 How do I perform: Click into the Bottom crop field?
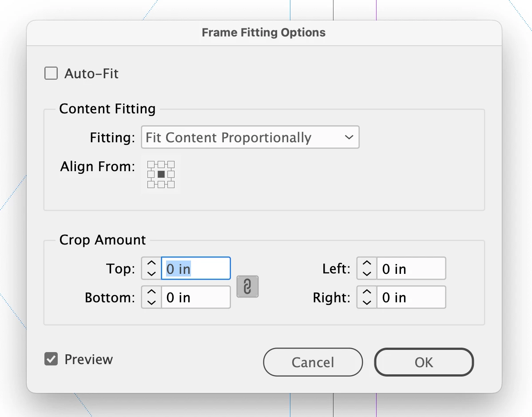coord(195,297)
